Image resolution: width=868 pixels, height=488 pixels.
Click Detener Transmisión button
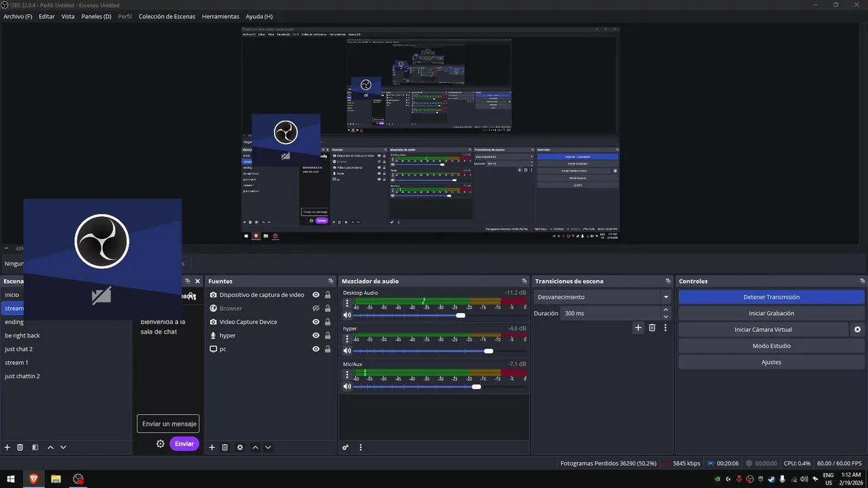[771, 297]
